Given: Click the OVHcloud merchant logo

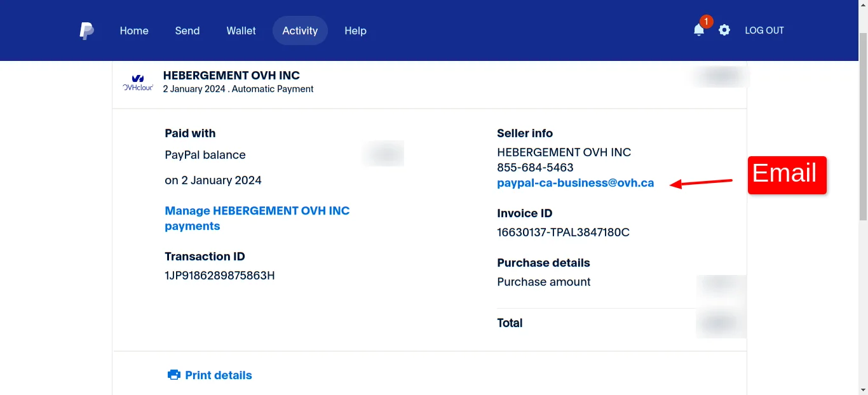Looking at the screenshot, I should click(138, 83).
